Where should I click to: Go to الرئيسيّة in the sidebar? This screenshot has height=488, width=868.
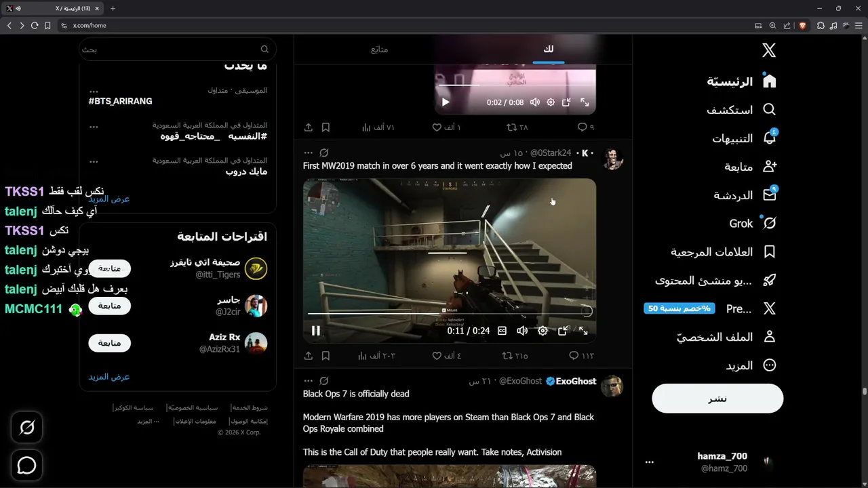(742, 81)
